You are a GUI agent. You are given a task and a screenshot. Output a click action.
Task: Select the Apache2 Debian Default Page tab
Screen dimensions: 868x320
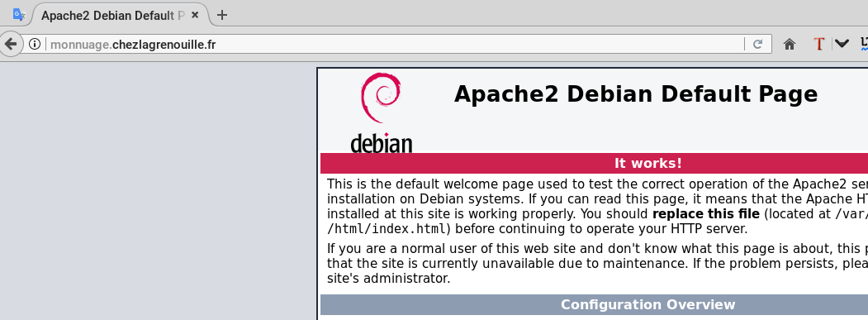[121, 15]
